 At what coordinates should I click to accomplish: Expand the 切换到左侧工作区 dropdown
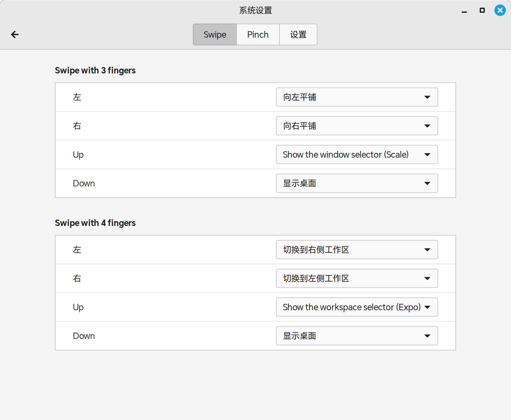point(357,278)
